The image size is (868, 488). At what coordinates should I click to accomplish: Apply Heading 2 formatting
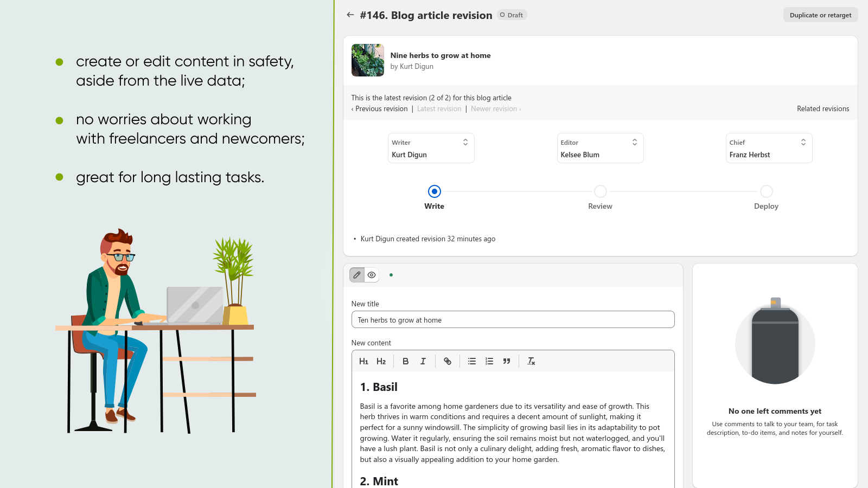[381, 361]
